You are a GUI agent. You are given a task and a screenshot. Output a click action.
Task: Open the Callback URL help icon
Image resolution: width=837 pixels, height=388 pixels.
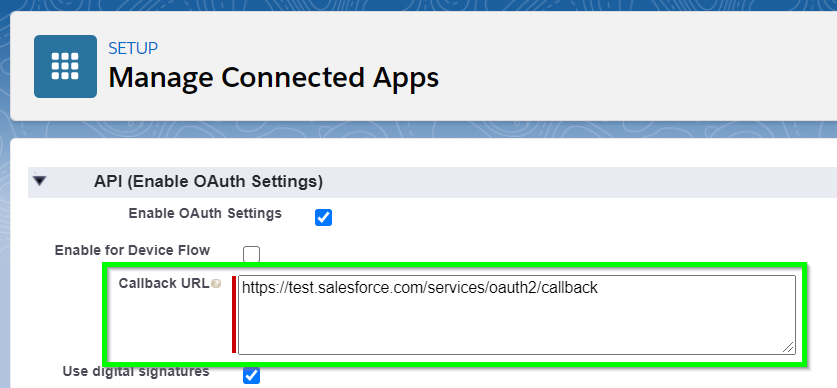216,284
